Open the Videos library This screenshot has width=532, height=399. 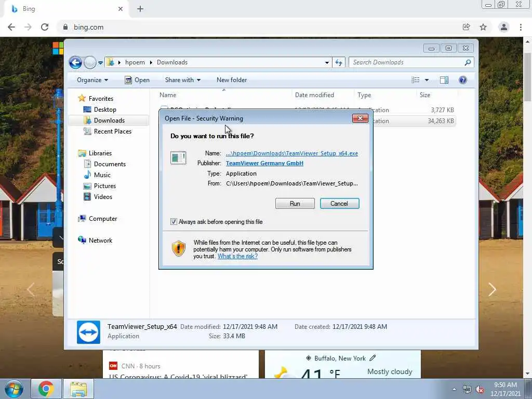tap(103, 197)
